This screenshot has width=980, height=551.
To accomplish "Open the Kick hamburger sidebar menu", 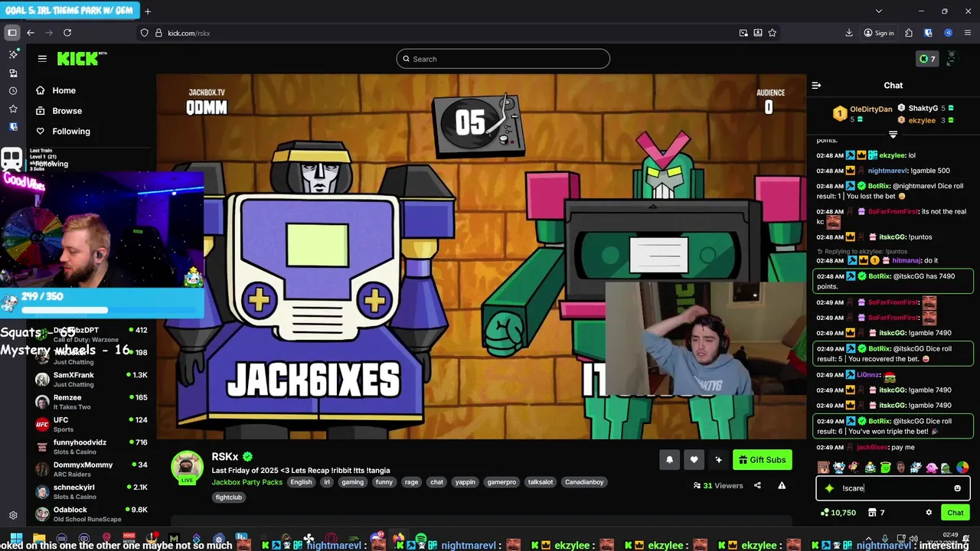I will (42, 58).
